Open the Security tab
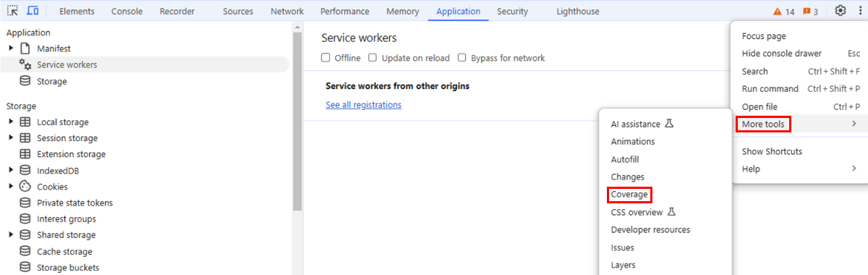This screenshot has height=275, width=868. point(512,12)
